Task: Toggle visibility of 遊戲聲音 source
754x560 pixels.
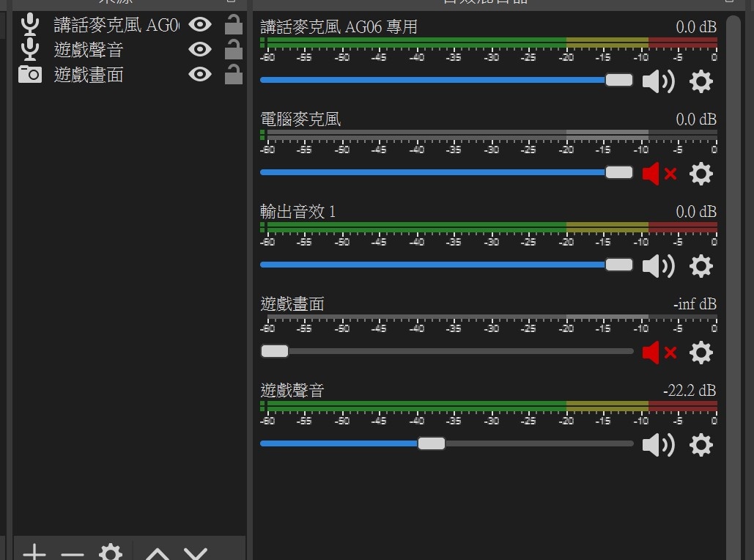Action: click(200, 49)
